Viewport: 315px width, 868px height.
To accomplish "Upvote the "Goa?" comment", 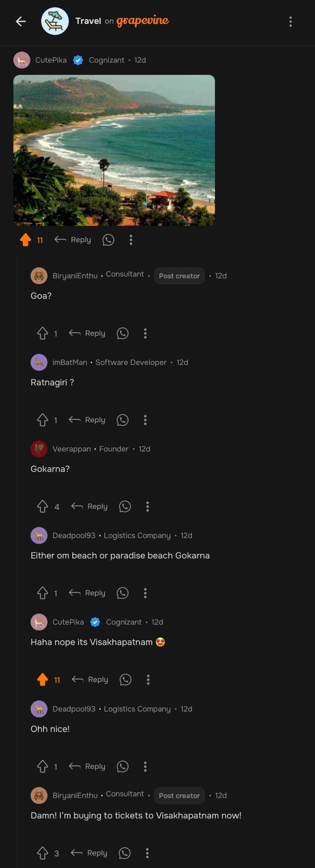I will tap(43, 333).
